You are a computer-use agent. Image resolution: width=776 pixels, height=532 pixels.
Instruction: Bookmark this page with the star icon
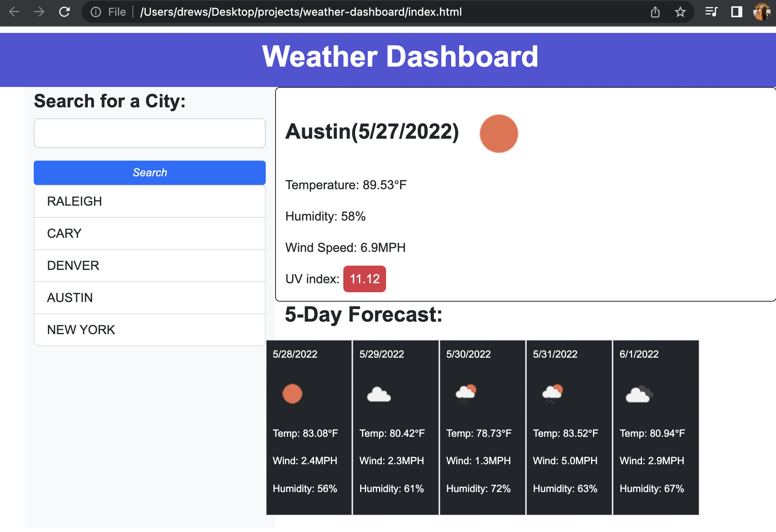[x=680, y=12]
